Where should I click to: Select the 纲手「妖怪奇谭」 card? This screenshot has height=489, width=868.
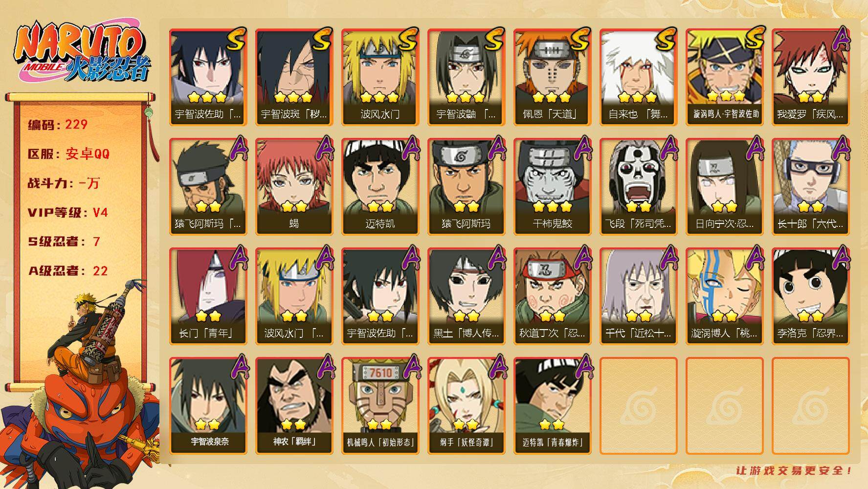pyautogui.click(x=466, y=405)
